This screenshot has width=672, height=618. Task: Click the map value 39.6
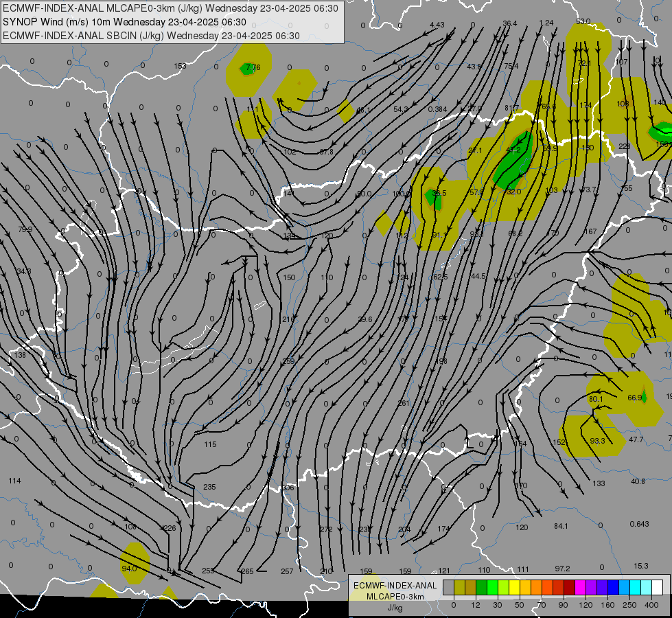pos(364,319)
